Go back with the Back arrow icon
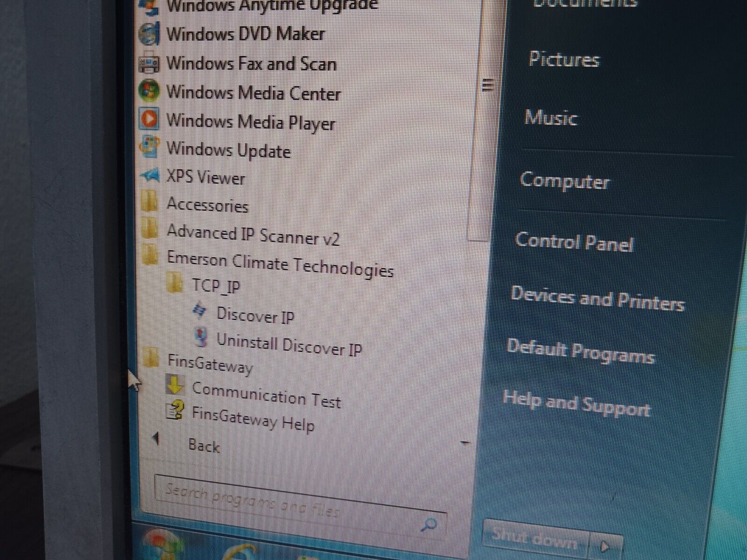 156,439
